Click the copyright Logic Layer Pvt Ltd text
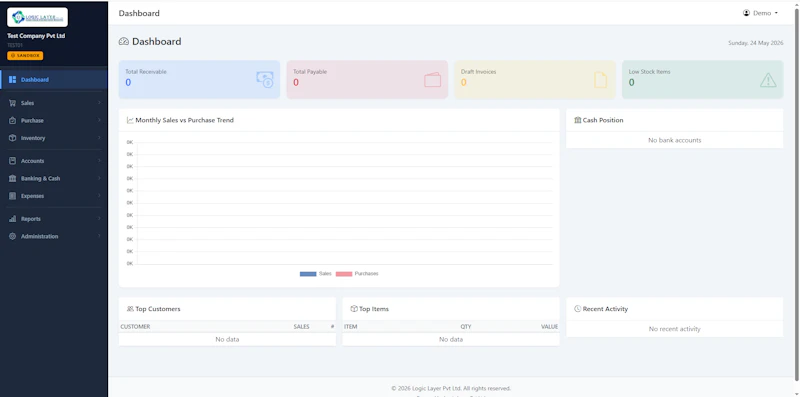Image resolution: width=800 pixels, height=397 pixels. [x=451, y=388]
